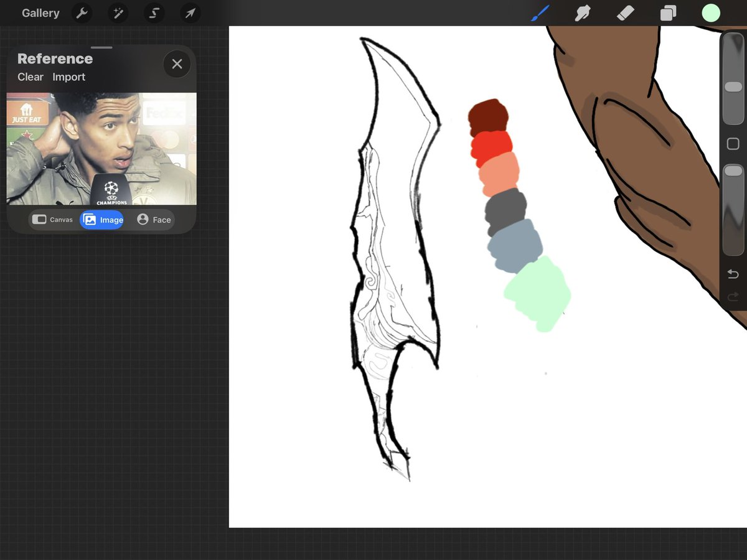Import a new reference image
747x560 pixels.
[69, 77]
